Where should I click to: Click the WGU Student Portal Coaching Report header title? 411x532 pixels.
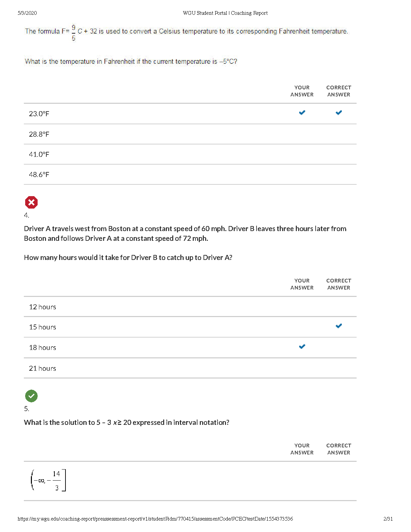[225, 13]
